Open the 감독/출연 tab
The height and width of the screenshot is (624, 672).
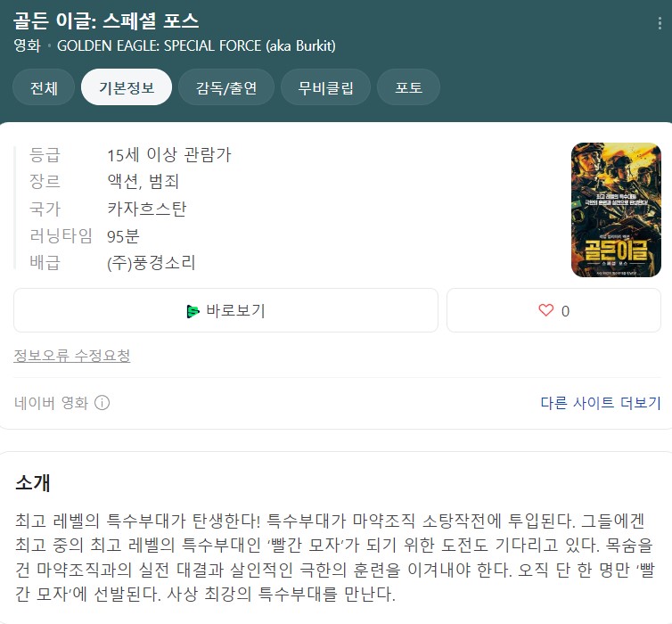point(226,87)
